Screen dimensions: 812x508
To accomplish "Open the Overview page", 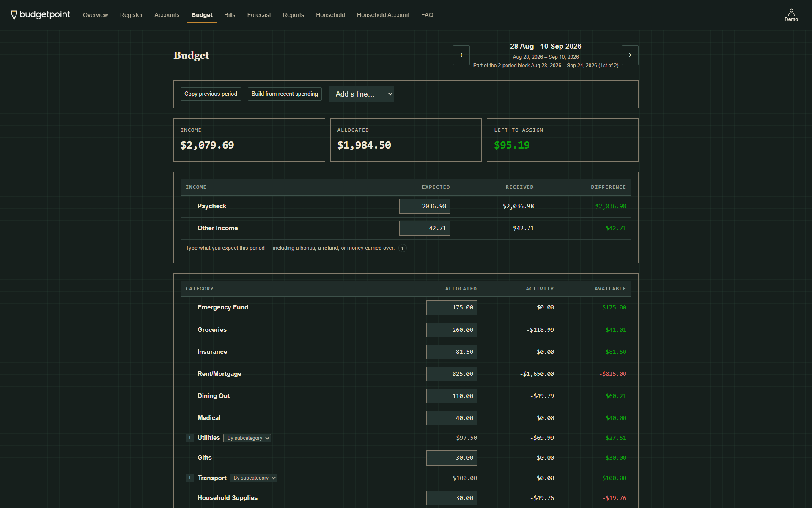I will click(x=96, y=15).
